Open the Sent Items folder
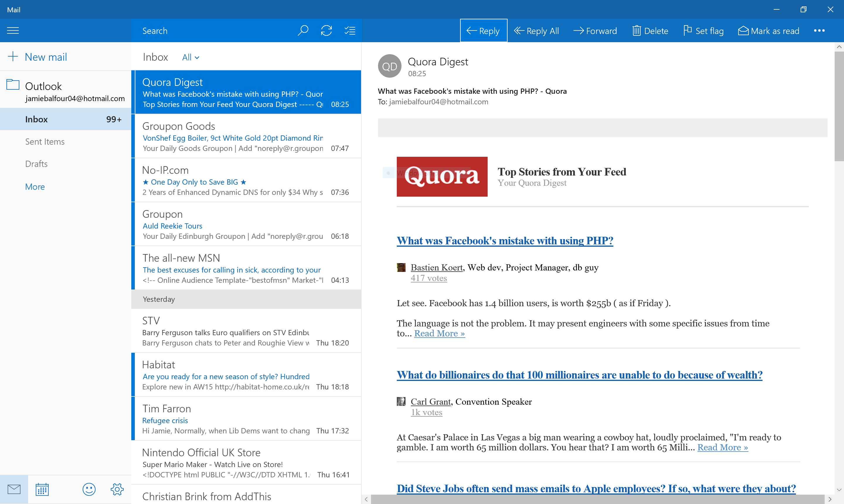The height and width of the screenshot is (504, 844). 45,142
